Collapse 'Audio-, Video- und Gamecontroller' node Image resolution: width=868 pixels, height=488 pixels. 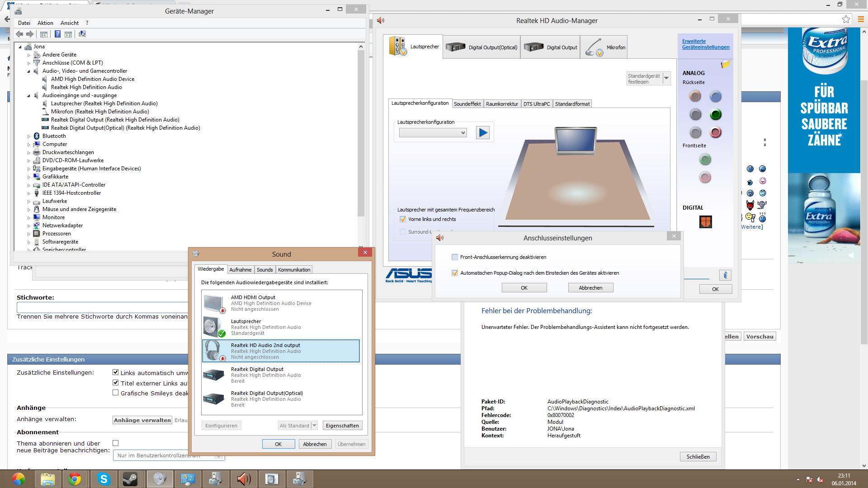pos(28,71)
